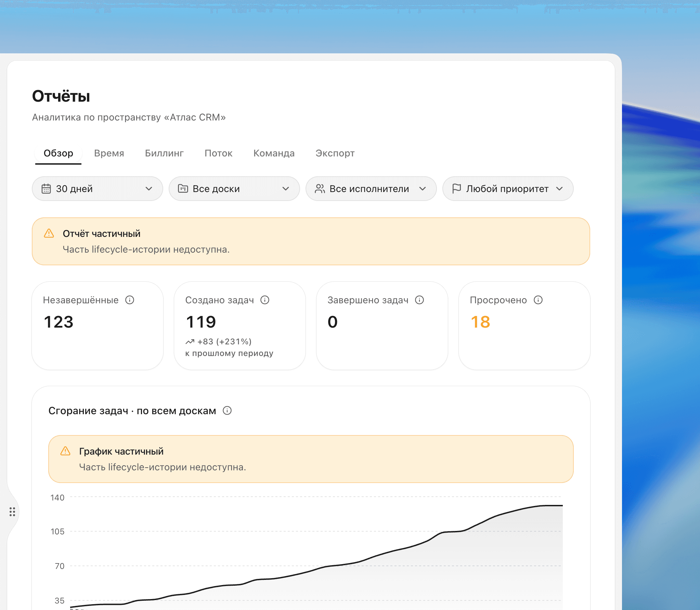Show info for 'Создано задач' metric
700x610 pixels.
click(265, 300)
